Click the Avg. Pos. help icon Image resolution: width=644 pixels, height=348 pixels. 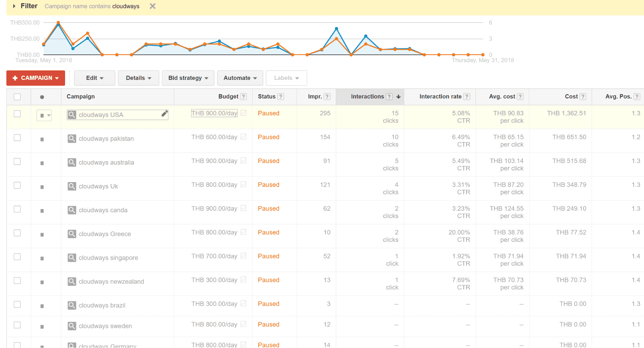637,97
